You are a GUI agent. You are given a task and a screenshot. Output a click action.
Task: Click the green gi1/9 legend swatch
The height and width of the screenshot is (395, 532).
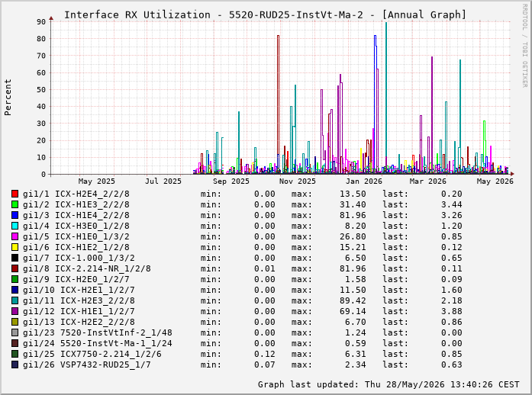(x=15, y=279)
